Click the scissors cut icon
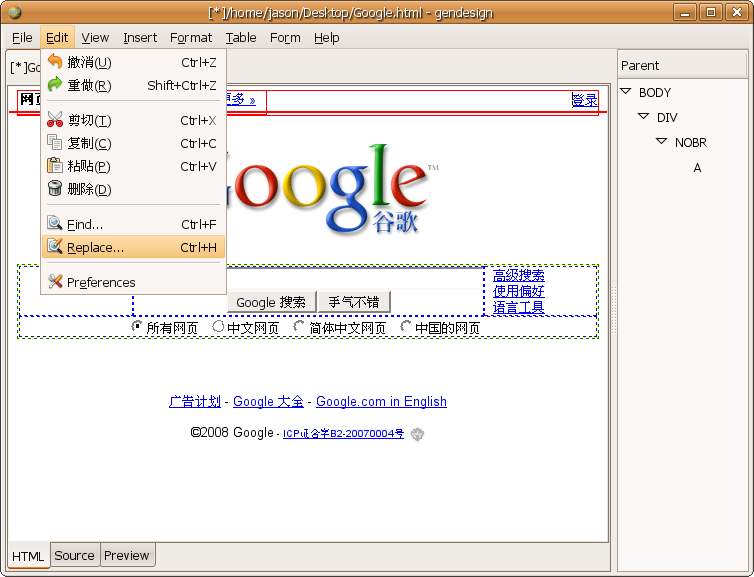This screenshot has width=754, height=577. [x=55, y=119]
